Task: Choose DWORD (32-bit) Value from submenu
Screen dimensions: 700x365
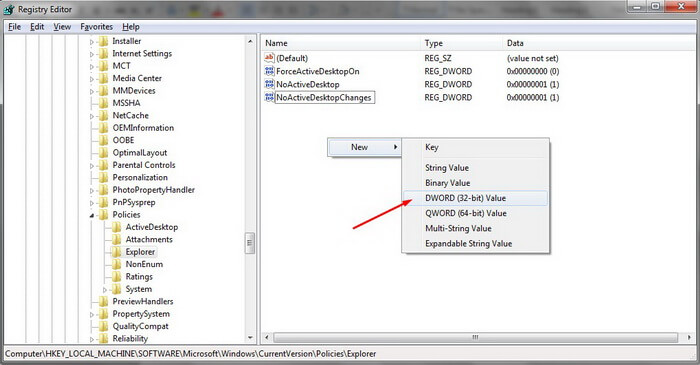Action: click(x=475, y=198)
